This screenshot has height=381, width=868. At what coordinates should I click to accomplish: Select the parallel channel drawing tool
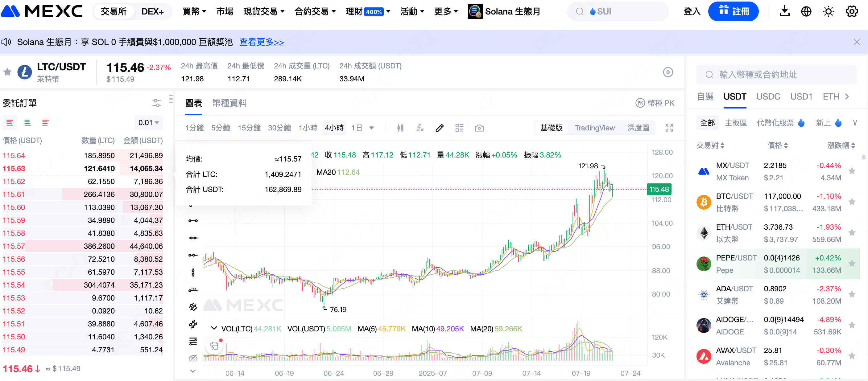(193, 307)
